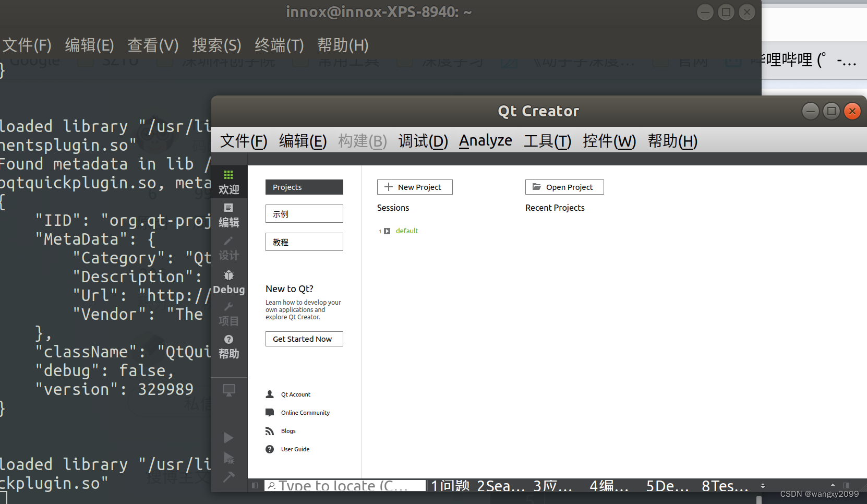Switch to the Debug mode
867x504 pixels.
pos(228,282)
